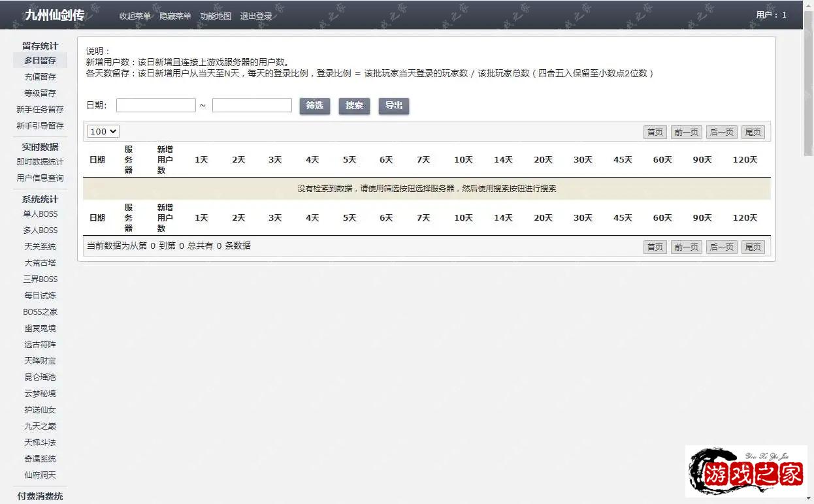Select 用户信息查询 in the sidebar

[40, 178]
